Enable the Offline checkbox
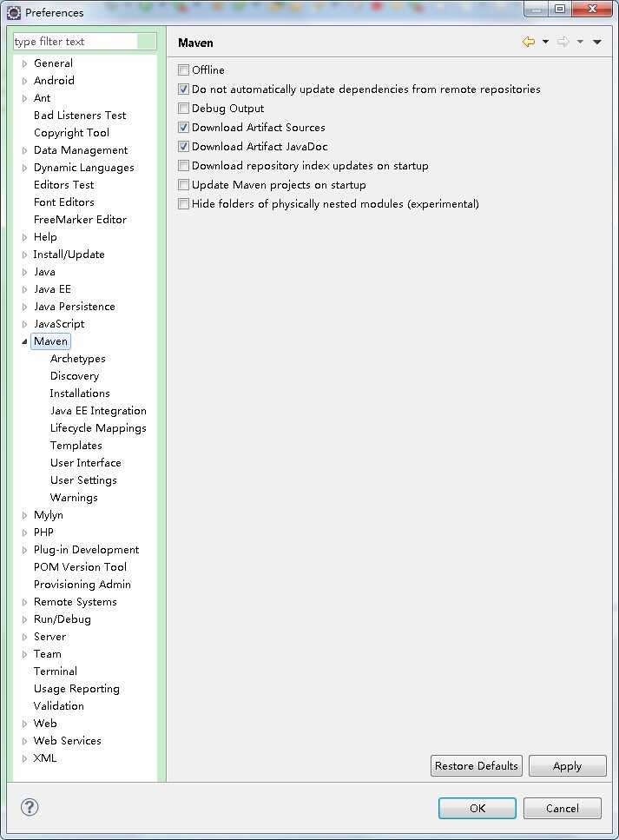This screenshot has width=619, height=840. (x=184, y=69)
